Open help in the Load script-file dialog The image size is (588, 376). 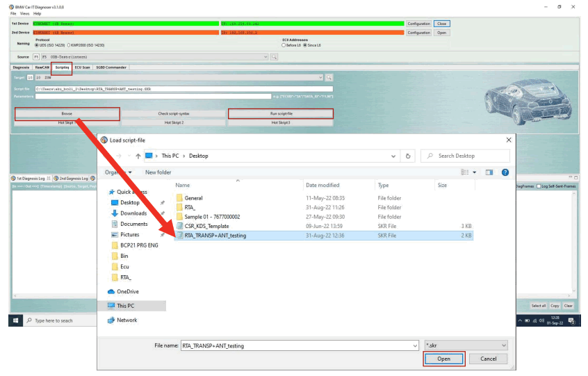click(505, 172)
